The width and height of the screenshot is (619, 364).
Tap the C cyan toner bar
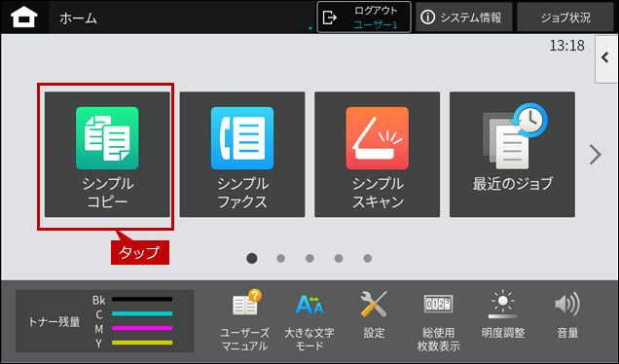pyautogui.click(x=142, y=313)
